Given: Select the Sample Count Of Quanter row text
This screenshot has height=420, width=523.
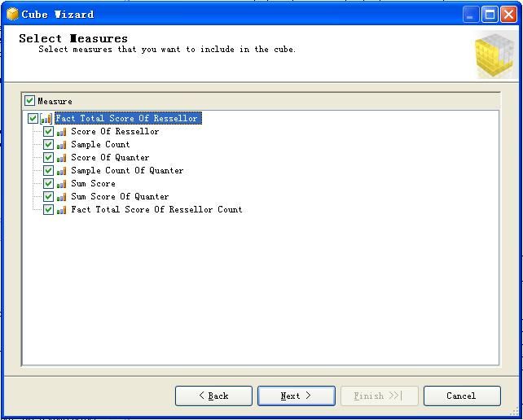Looking at the screenshot, I should coord(127,170).
